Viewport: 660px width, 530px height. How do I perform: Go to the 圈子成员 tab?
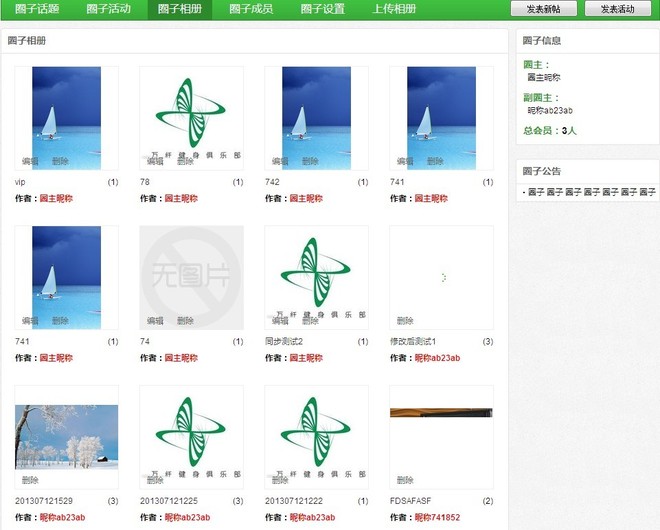(250, 9)
